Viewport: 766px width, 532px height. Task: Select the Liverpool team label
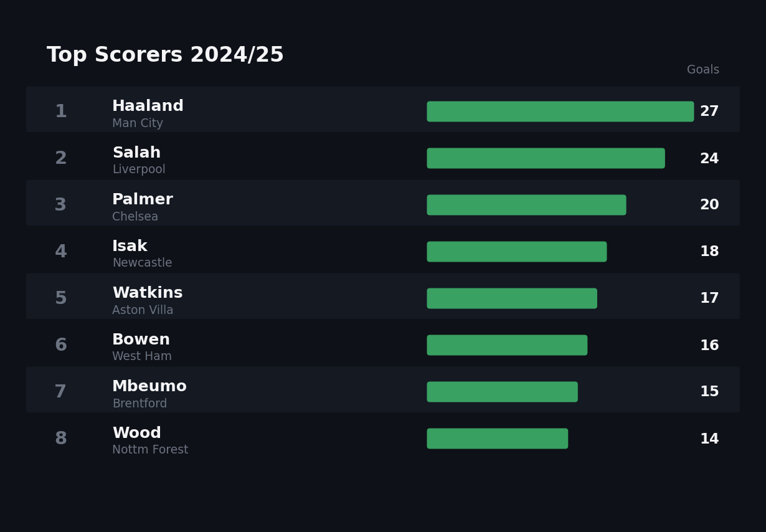point(139,169)
